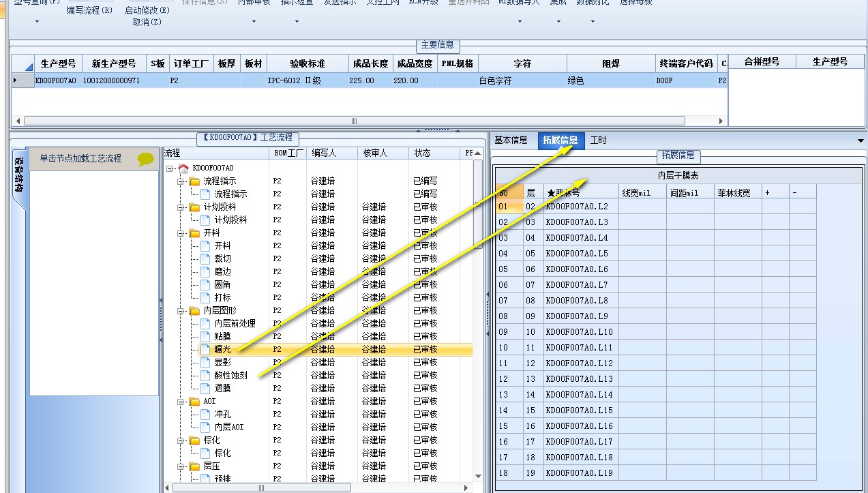
Task: Click the film number cell KD00F007A0.L10
Action: coord(581,332)
